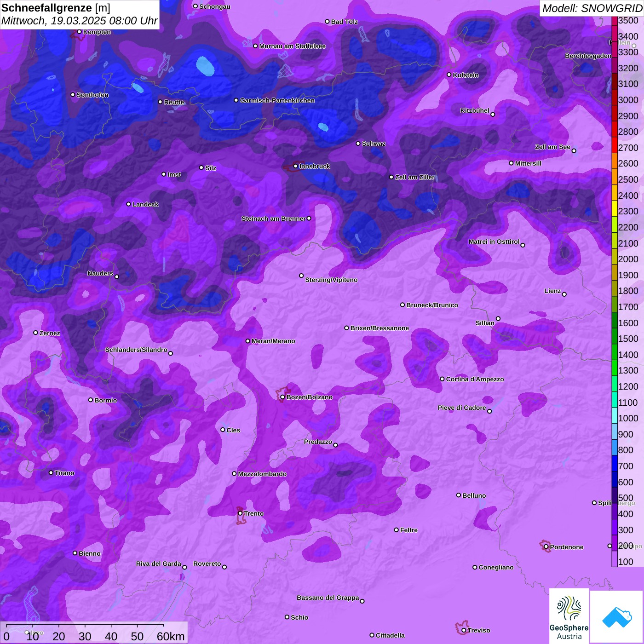Click the Matrei in Osttirol marker dot
The height and width of the screenshot is (644, 644).
[x=523, y=245]
